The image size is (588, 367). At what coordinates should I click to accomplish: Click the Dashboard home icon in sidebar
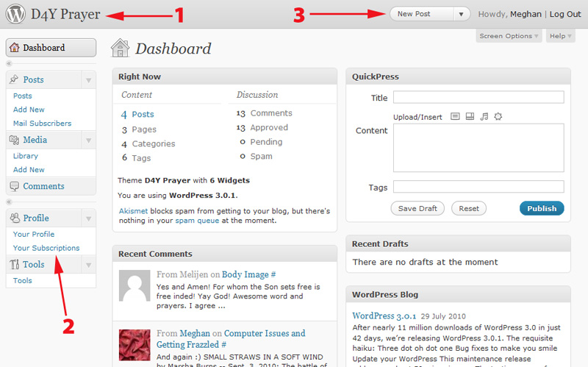coord(14,48)
